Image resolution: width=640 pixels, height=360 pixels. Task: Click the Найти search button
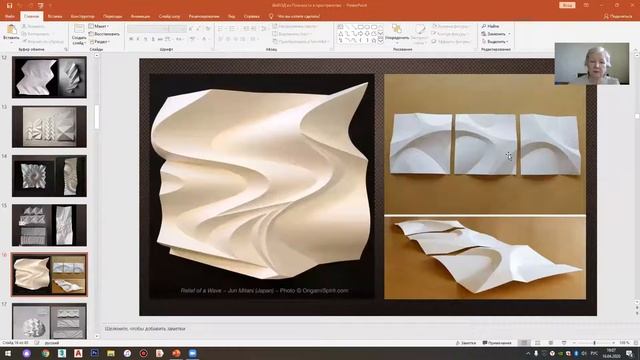pos(491,26)
